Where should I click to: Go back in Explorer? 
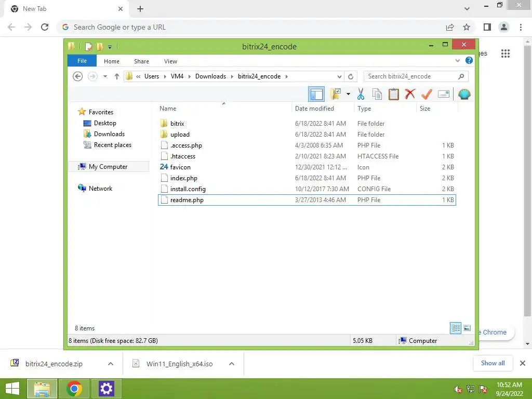(x=78, y=76)
